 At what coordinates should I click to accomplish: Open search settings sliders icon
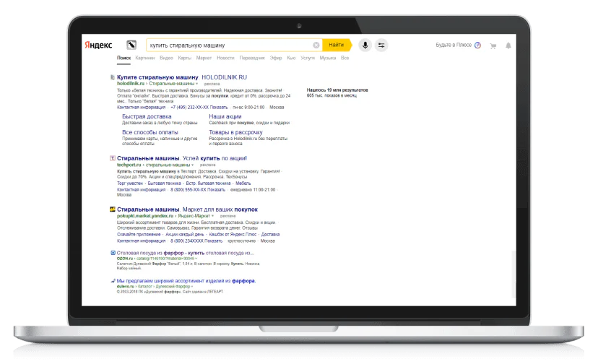(x=381, y=45)
